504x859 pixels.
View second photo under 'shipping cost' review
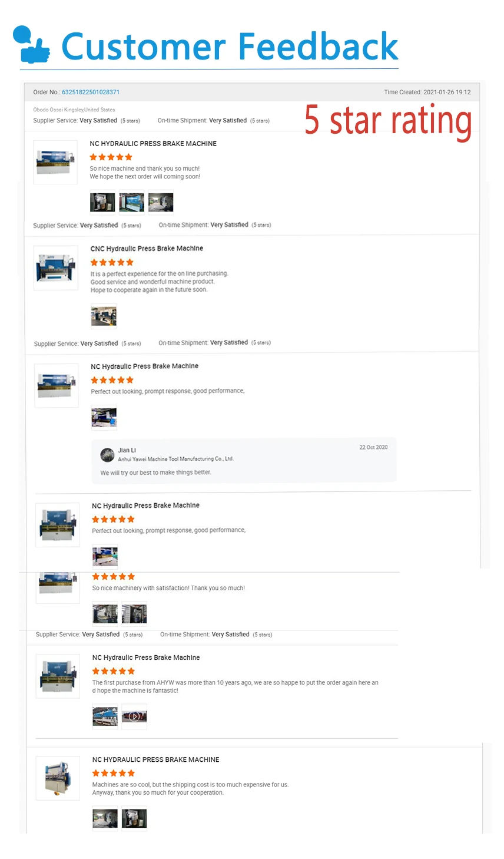(x=134, y=819)
